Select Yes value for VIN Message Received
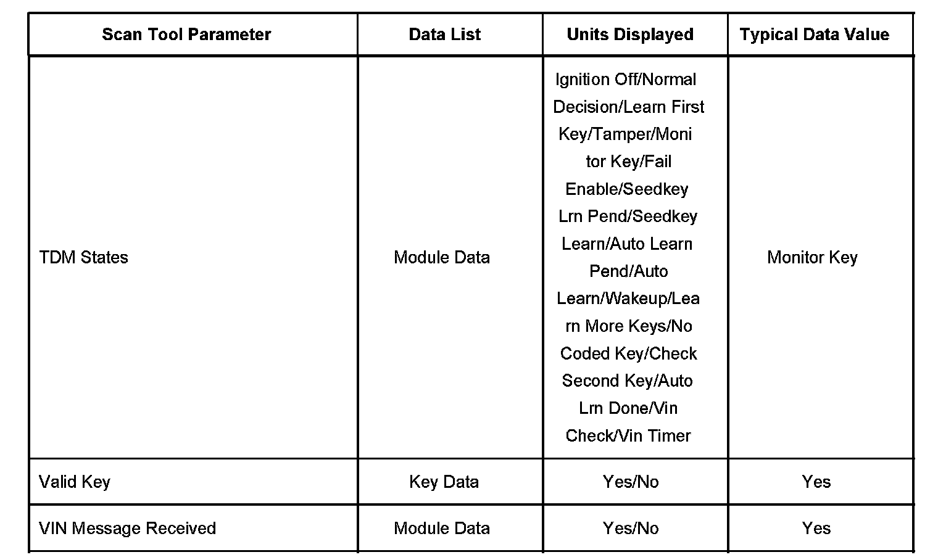This screenshot has height=560, width=938. click(x=816, y=529)
